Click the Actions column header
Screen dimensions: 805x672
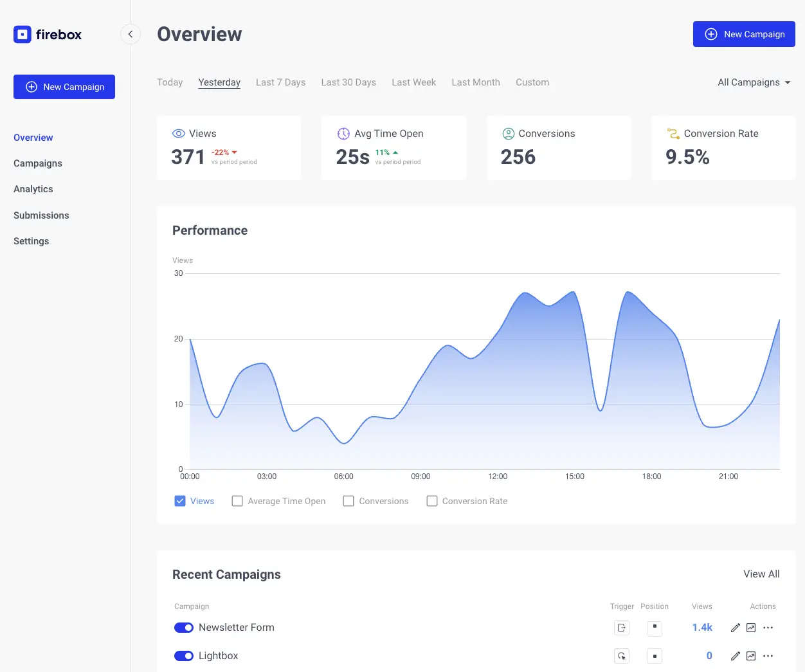[x=763, y=606]
